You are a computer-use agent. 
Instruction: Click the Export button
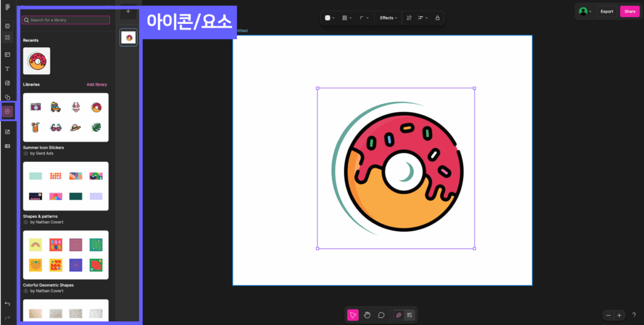607,11
